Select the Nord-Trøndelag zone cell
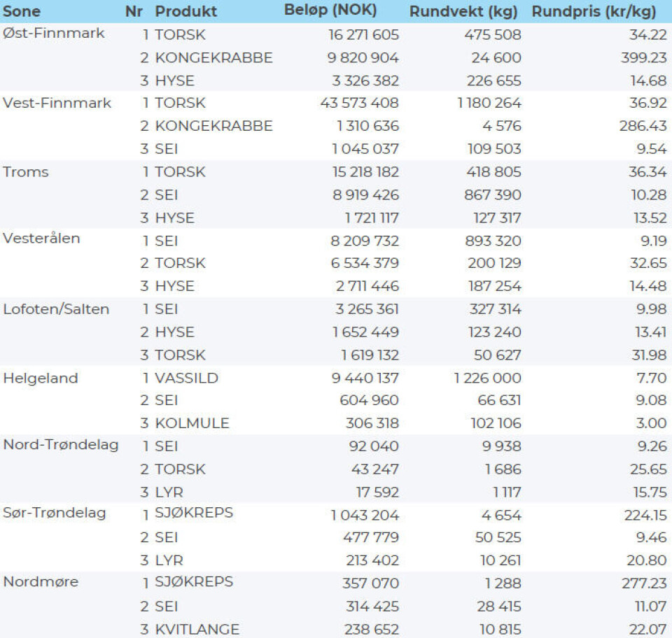672x638 pixels. (61, 445)
